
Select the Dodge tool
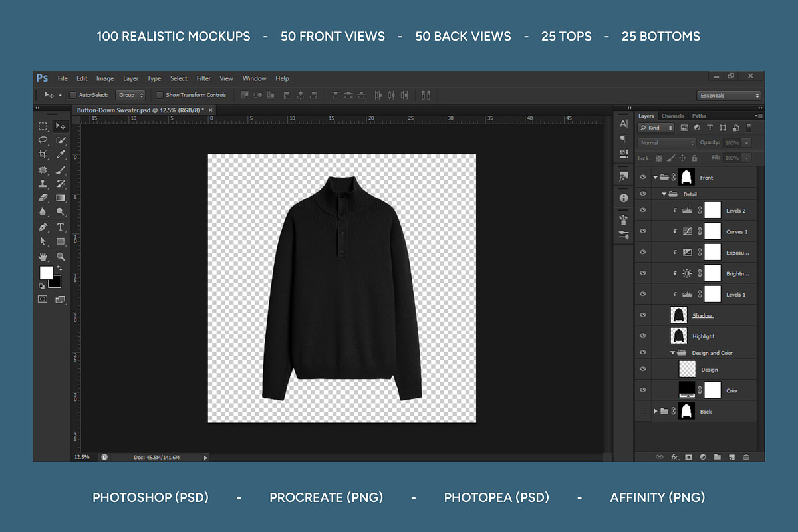[x=61, y=211]
